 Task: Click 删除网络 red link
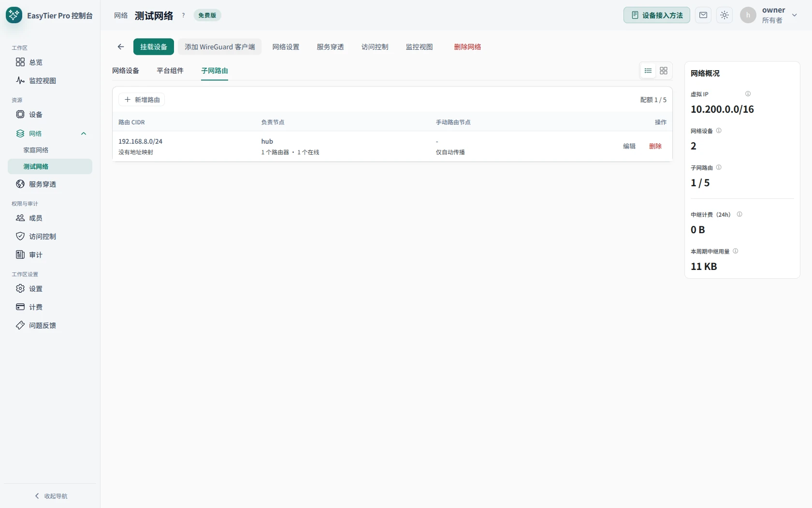click(467, 47)
